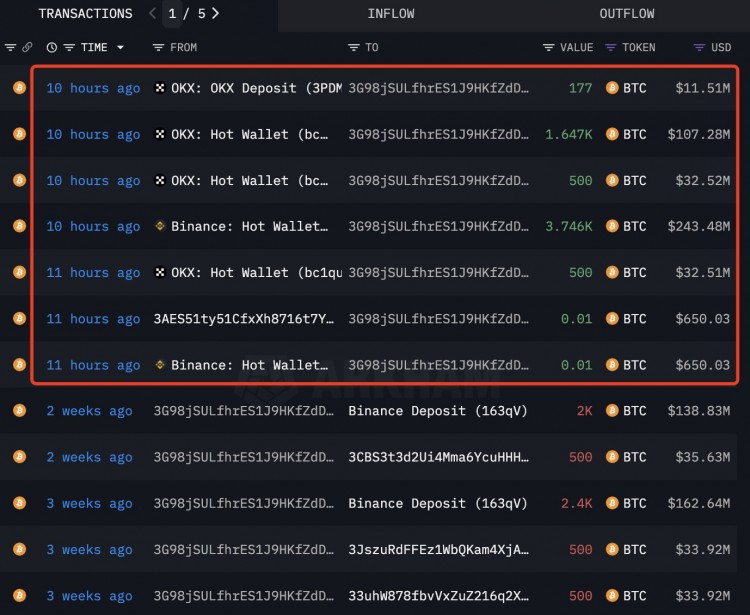The height and width of the screenshot is (615, 750).
Task: Filter by VALUE column
Action: click(x=549, y=47)
